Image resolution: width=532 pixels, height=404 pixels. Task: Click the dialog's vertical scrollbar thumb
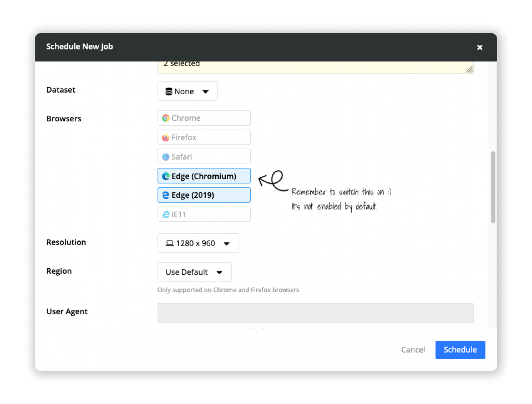pos(493,187)
